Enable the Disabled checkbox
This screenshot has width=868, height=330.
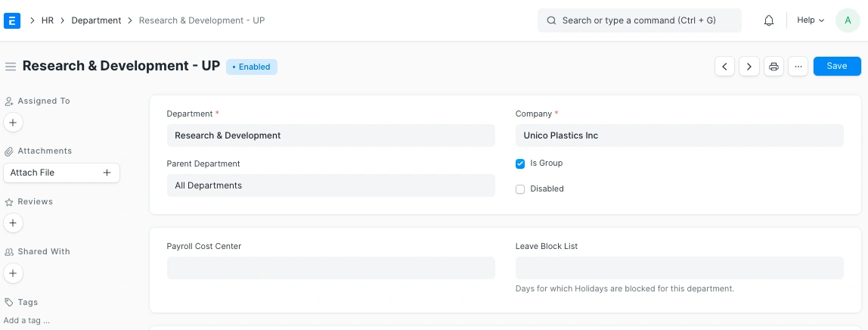[x=520, y=189]
